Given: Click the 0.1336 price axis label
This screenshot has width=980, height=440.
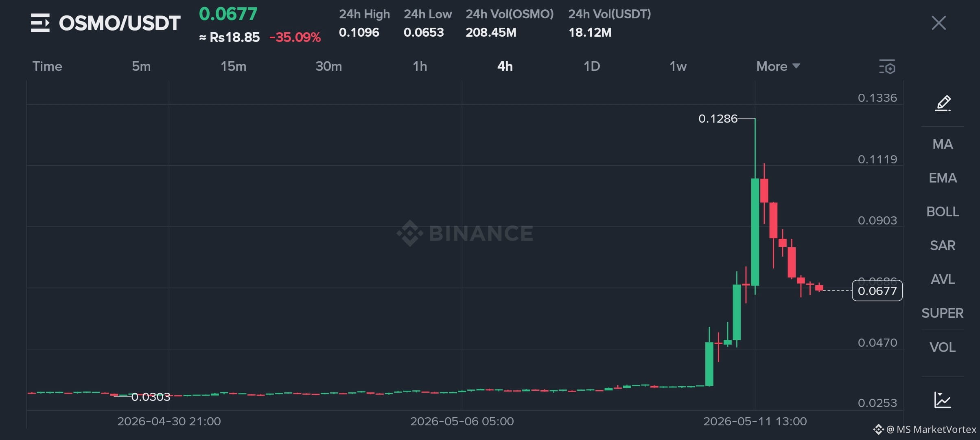Looking at the screenshot, I should [877, 98].
